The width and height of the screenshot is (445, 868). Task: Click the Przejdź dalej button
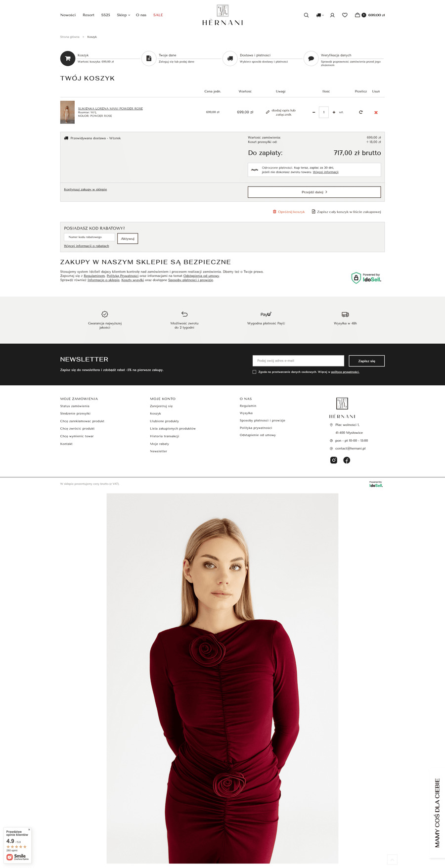314,192
